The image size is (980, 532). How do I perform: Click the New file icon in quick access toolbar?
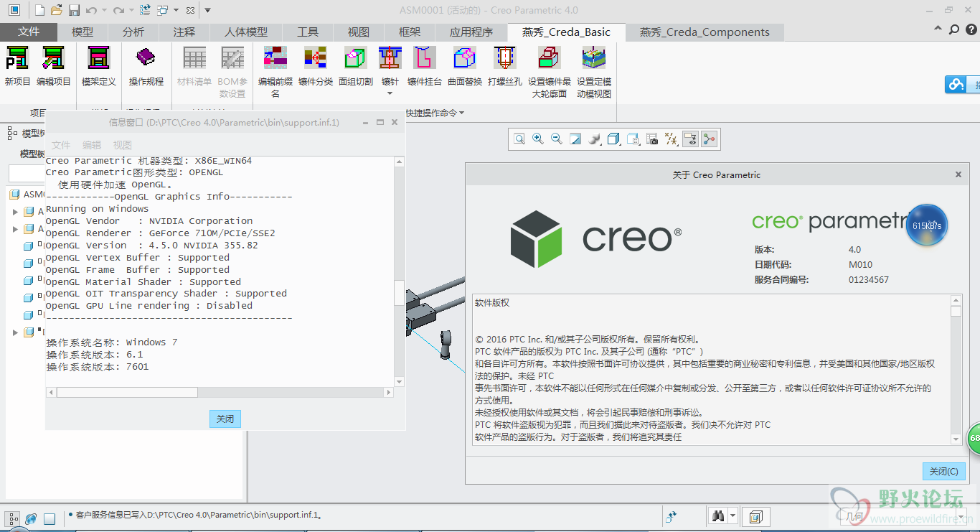pos(39,10)
